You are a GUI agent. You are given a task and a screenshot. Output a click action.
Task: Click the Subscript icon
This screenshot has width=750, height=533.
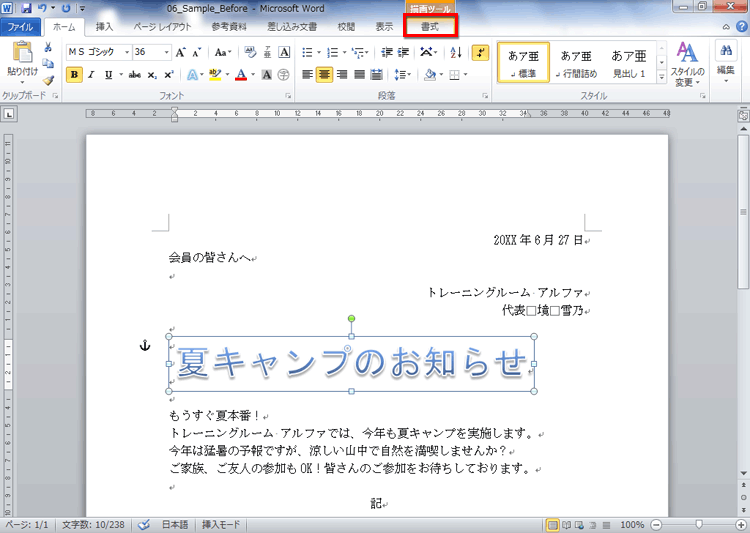(152, 75)
